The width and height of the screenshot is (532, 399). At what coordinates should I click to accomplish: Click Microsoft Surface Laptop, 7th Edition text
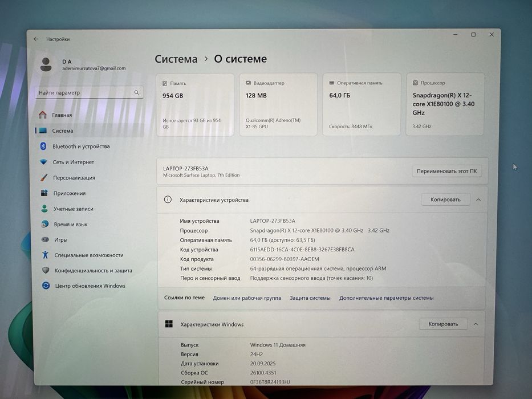201,175
